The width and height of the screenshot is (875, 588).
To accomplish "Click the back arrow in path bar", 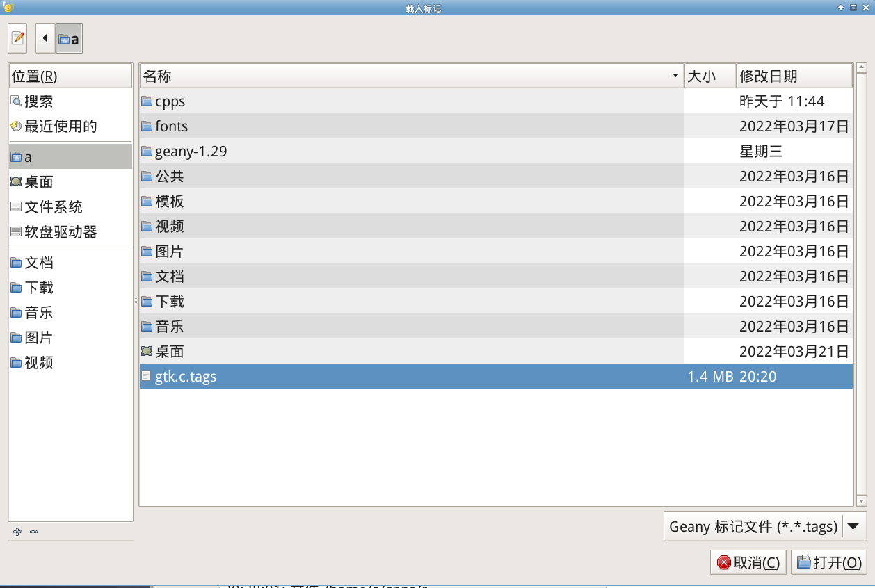I will [45, 38].
